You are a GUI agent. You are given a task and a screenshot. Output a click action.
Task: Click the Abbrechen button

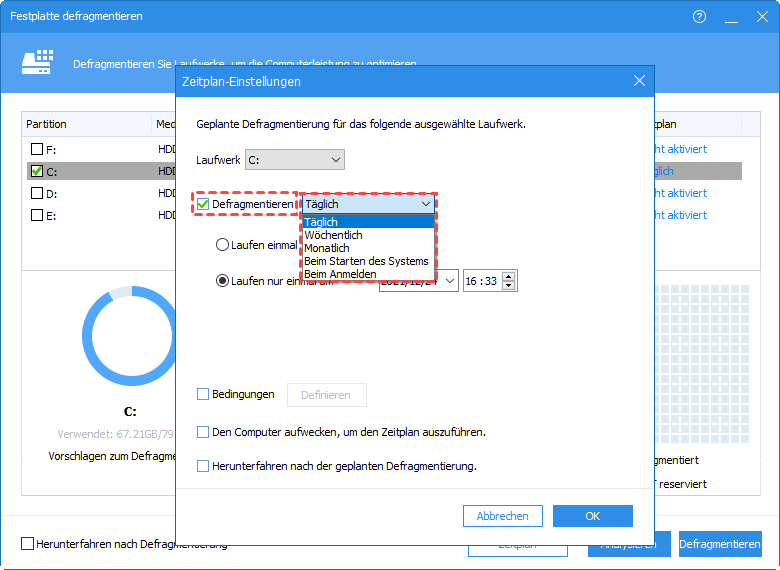point(502,516)
